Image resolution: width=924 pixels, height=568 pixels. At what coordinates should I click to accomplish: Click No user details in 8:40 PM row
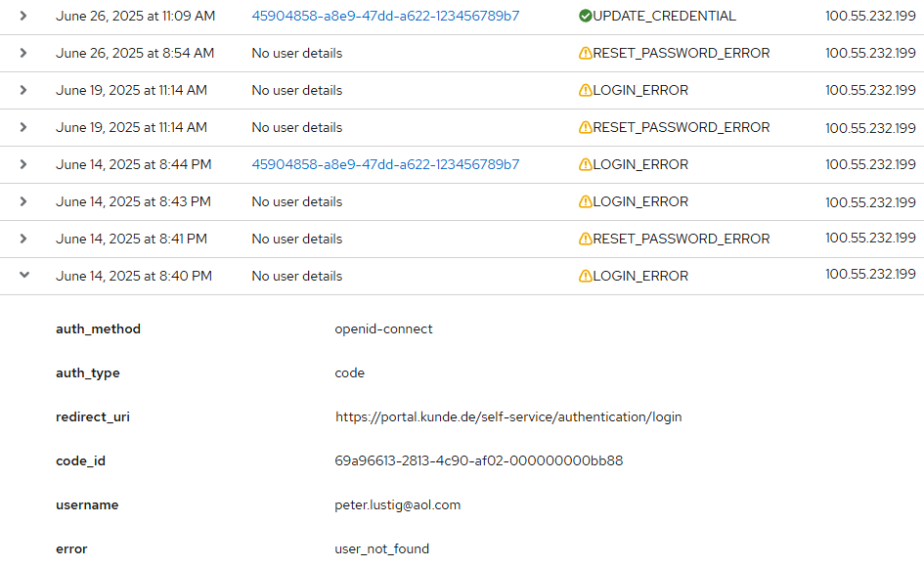pyautogui.click(x=297, y=276)
